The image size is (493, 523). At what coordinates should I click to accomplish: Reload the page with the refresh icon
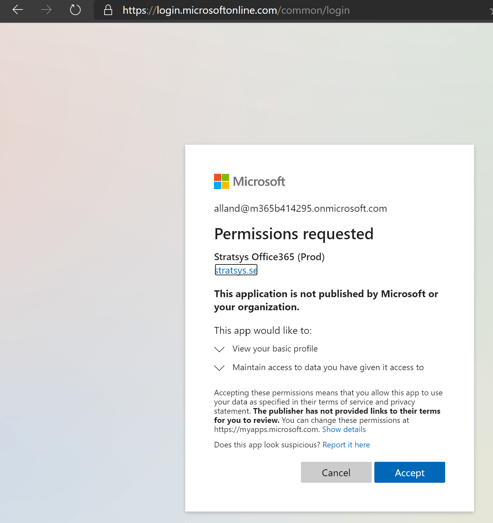click(75, 10)
